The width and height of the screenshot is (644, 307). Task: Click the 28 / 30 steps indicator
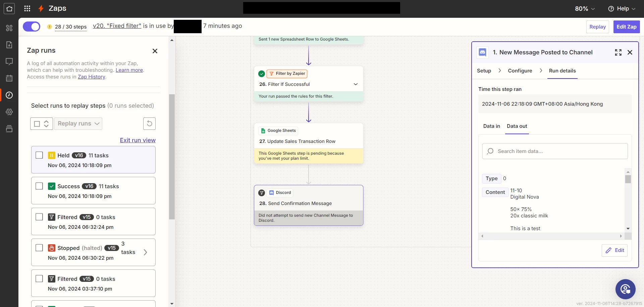pyautogui.click(x=71, y=27)
